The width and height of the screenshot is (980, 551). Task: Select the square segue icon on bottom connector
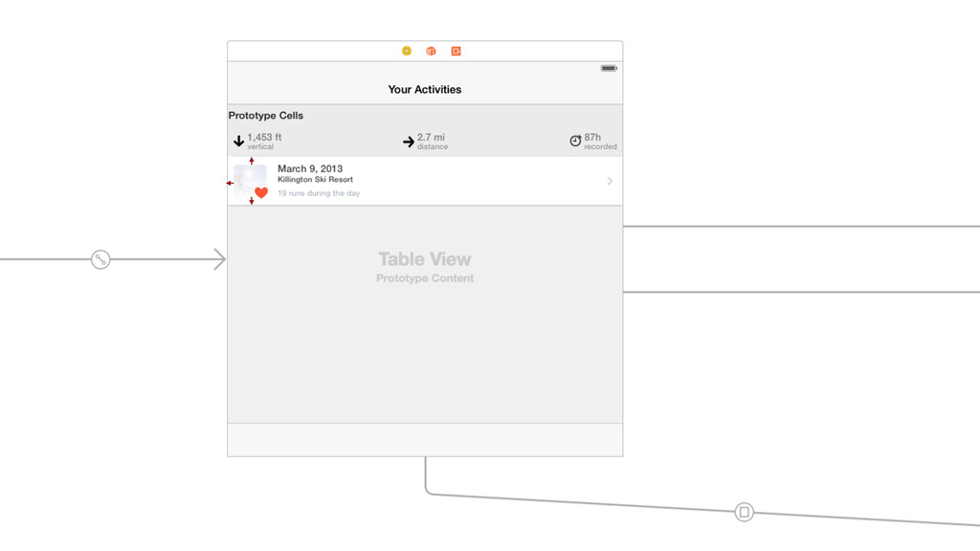pos(744,513)
